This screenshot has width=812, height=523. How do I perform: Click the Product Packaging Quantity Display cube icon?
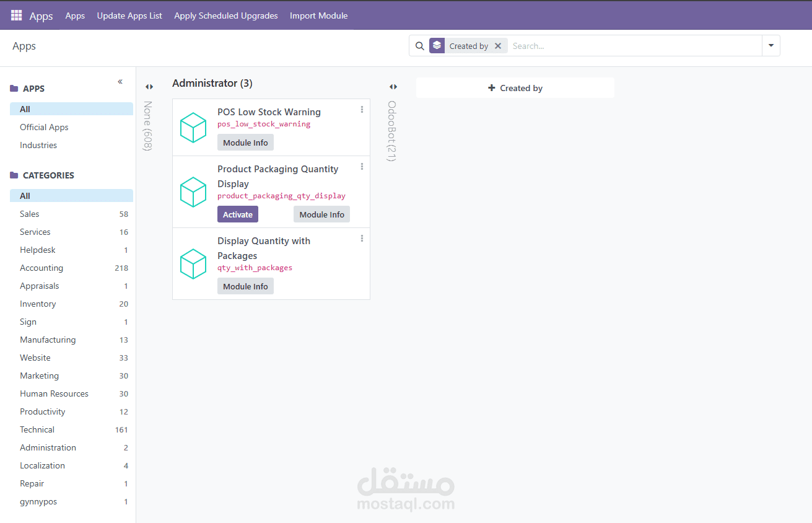(193, 192)
